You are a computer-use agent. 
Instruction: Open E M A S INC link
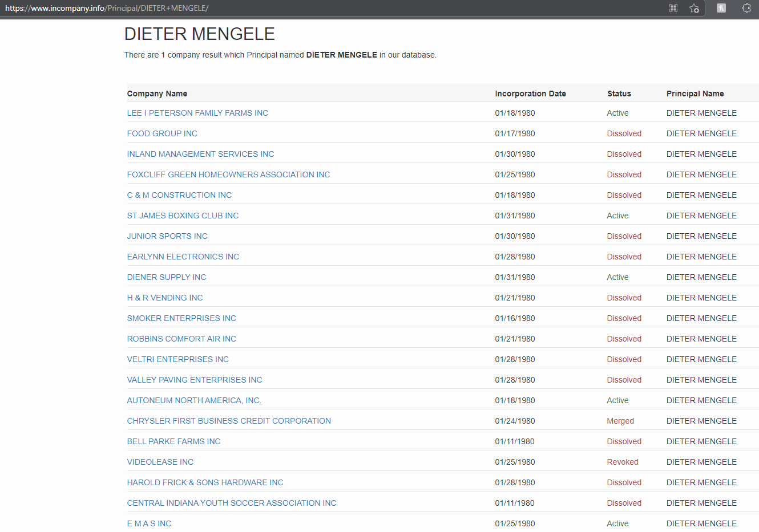click(x=149, y=523)
